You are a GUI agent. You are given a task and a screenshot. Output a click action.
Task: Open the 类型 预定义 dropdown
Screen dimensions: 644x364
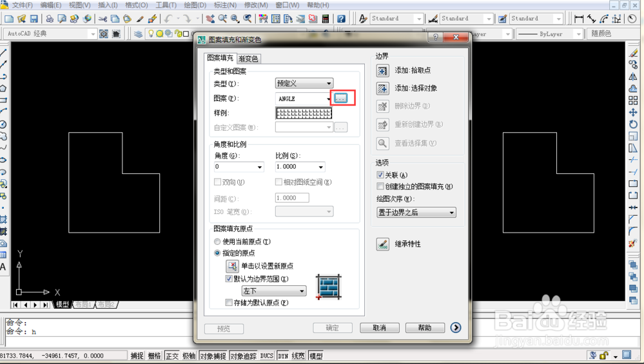point(304,83)
